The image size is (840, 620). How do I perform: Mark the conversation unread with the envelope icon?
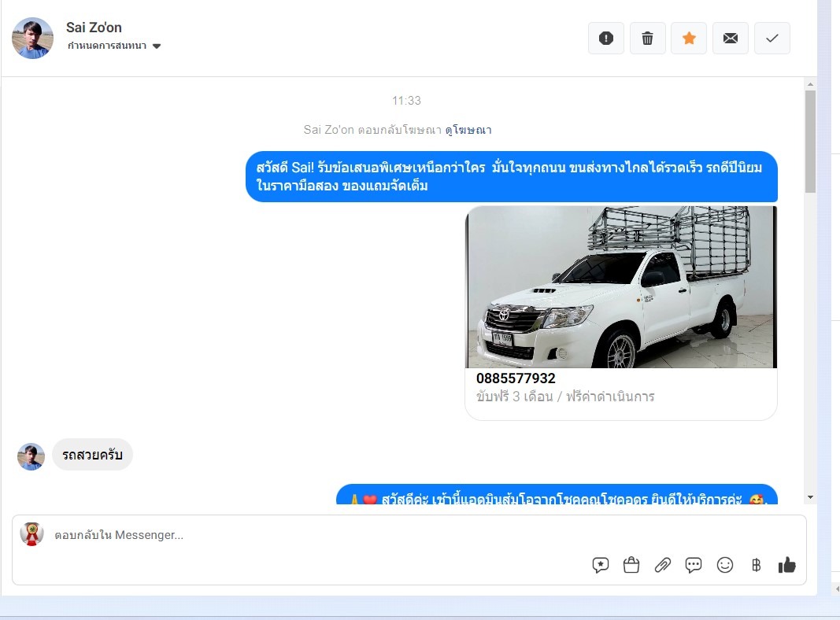731,39
